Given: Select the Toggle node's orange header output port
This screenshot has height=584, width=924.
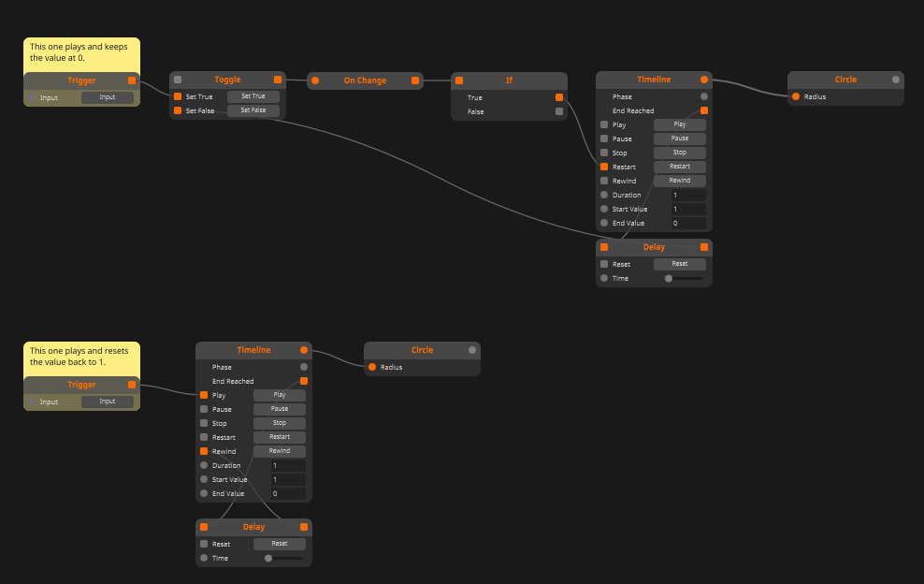Looking at the screenshot, I should point(278,80).
